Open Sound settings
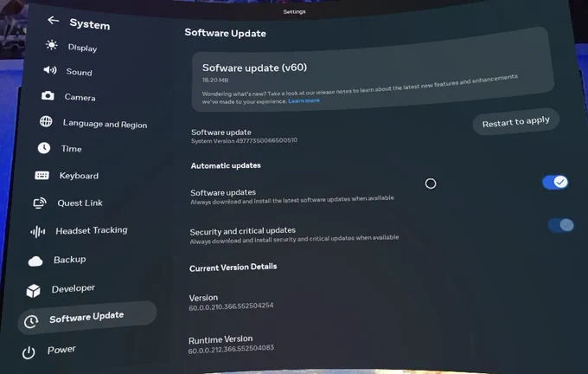 click(80, 72)
